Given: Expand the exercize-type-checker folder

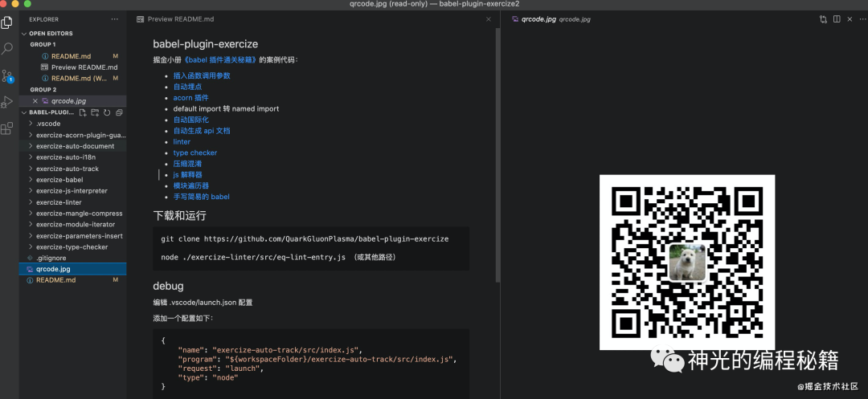Looking at the screenshot, I should tap(31, 247).
